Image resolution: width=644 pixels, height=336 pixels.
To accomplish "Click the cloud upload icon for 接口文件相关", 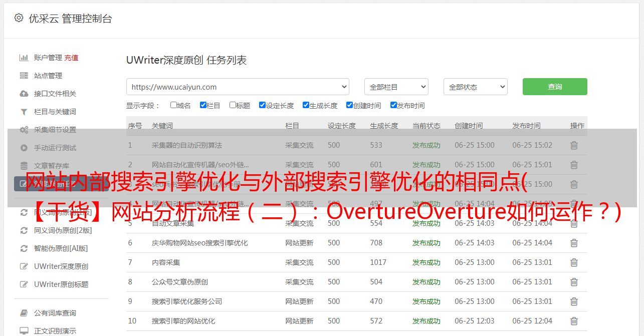I will coord(24,94).
